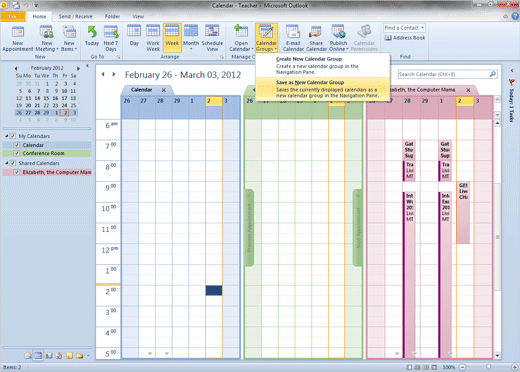Go to next week with forward arrow

(114, 74)
